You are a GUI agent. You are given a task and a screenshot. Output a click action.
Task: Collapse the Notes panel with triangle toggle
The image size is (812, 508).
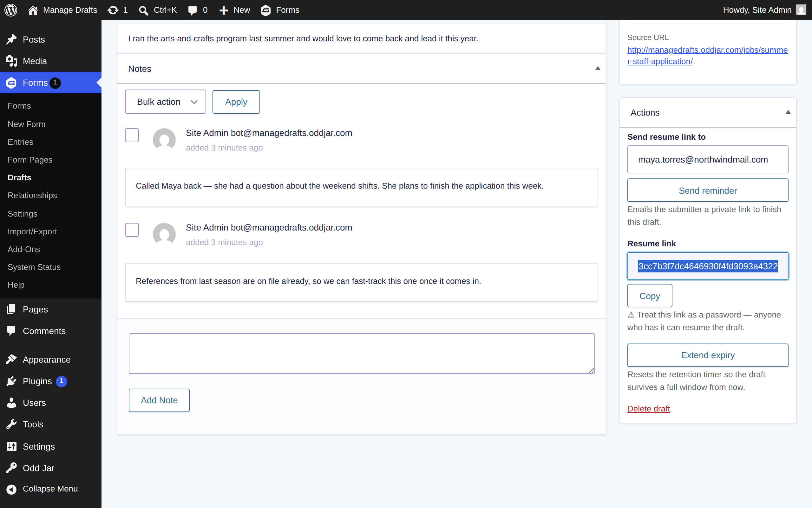pyautogui.click(x=598, y=68)
